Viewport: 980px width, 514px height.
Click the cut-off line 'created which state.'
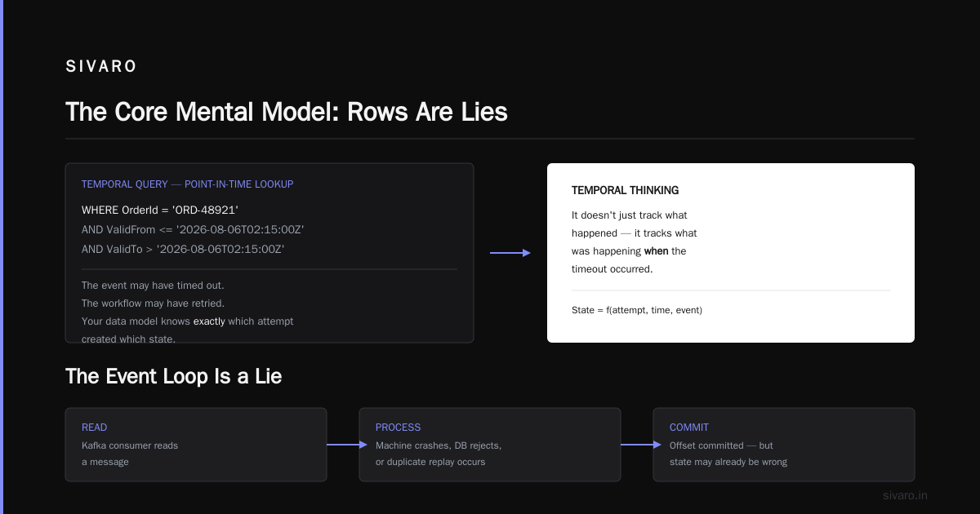(128, 339)
